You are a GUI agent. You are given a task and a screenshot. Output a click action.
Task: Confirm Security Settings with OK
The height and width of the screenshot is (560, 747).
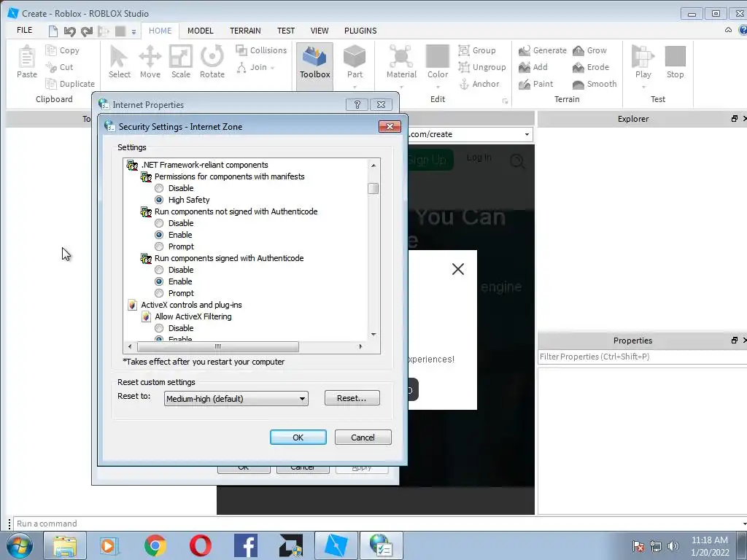298,437
